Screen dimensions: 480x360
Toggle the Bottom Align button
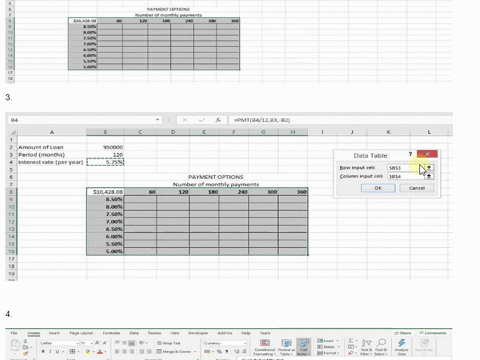pyautogui.click(x=132, y=343)
